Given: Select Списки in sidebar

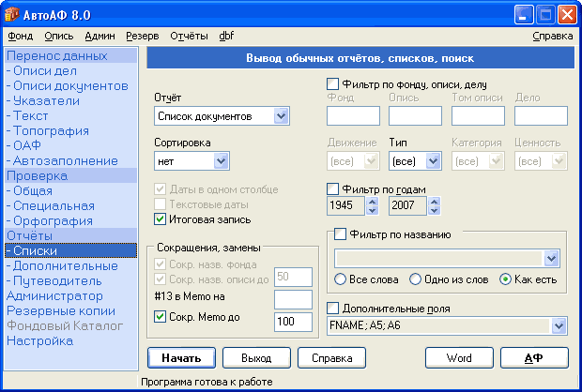Looking at the screenshot, I should tap(71, 250).
